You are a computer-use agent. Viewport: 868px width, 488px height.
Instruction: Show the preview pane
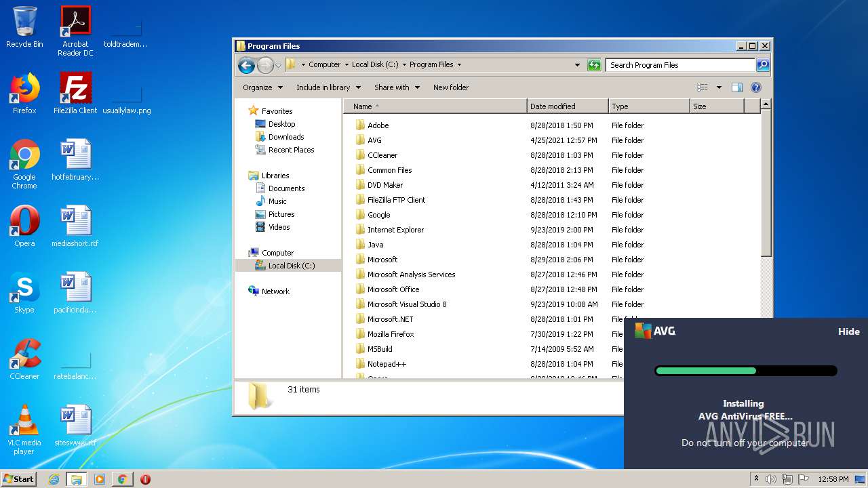737,87
